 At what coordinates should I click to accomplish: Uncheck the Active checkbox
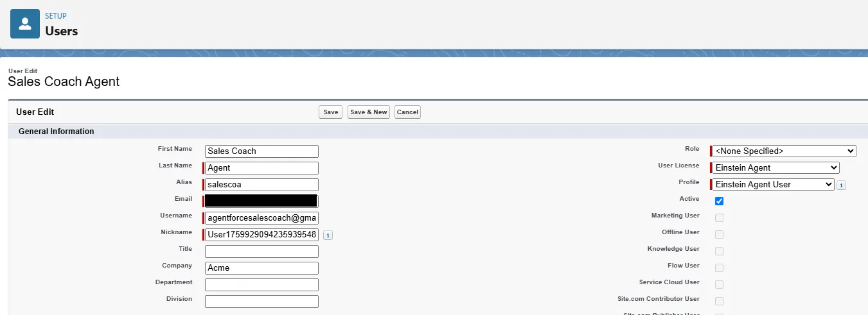[x=719, y=201]
